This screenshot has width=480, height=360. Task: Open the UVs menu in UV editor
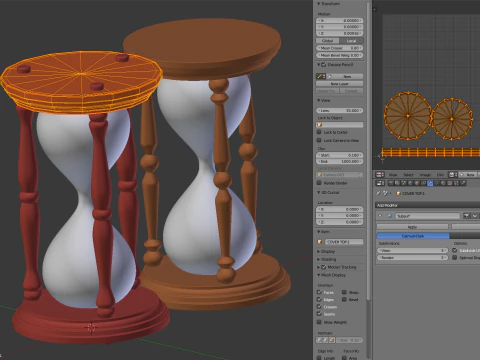[x=440, y=175]
